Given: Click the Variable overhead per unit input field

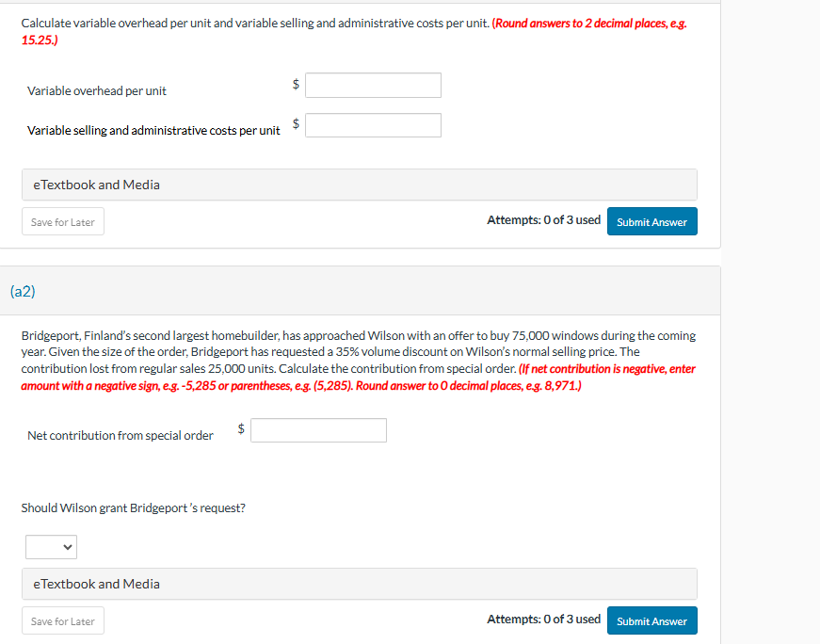Looking at the screenshot, I should coord(373,85).
